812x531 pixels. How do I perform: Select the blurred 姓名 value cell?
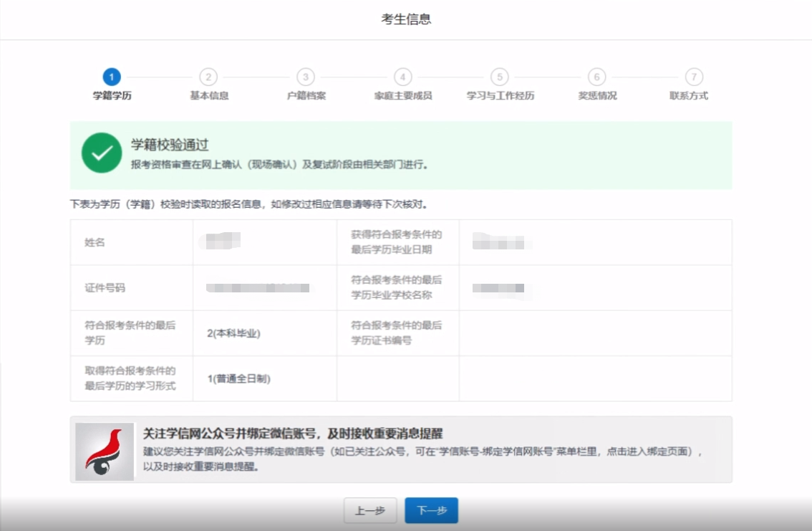click(222, 241)
